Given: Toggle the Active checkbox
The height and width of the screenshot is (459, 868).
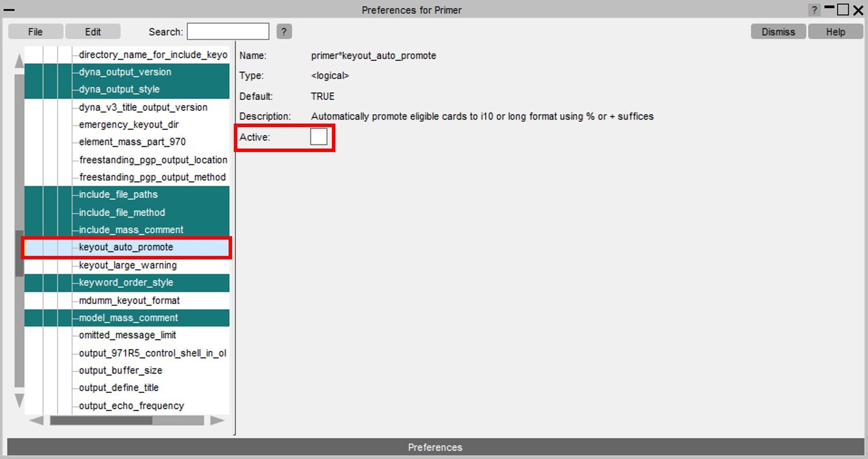Looking at the screenshot, I should click(319, 137).
